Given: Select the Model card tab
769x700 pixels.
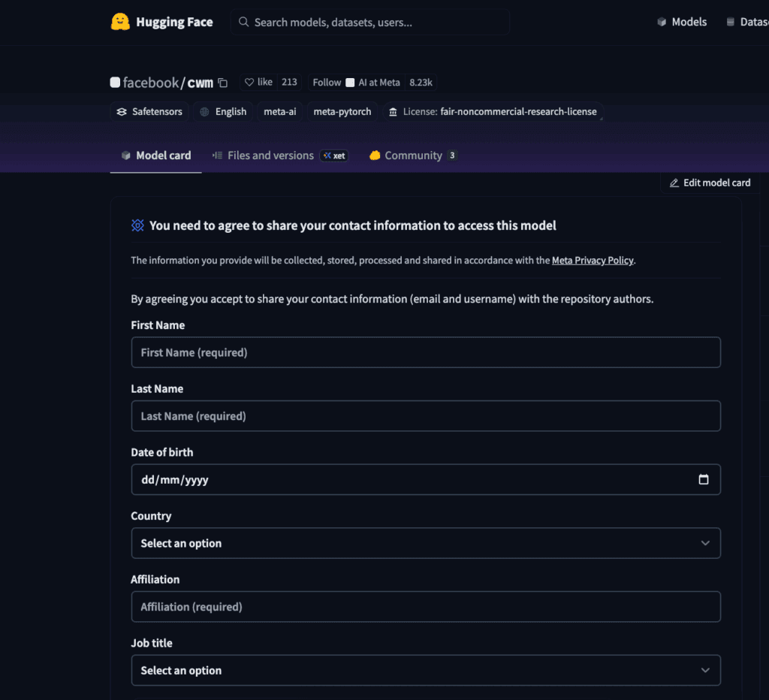Looking at the screenshot, I should coord(156,155).
